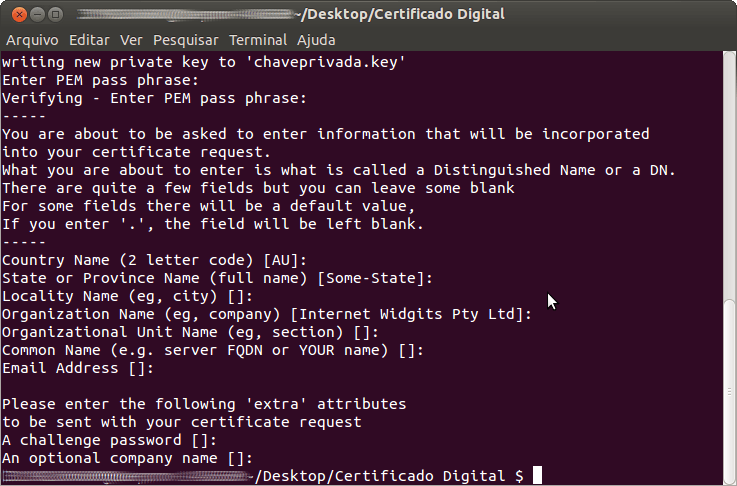Minimize the Certificado Digital terminal window
This screenshot has height=486, width=737.
click(x=38, y=15)
